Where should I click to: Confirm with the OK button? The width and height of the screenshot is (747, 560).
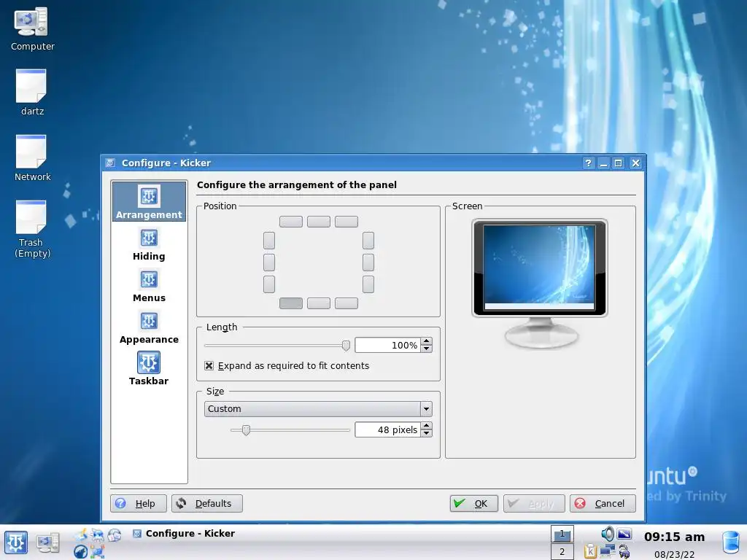(474, 503)
